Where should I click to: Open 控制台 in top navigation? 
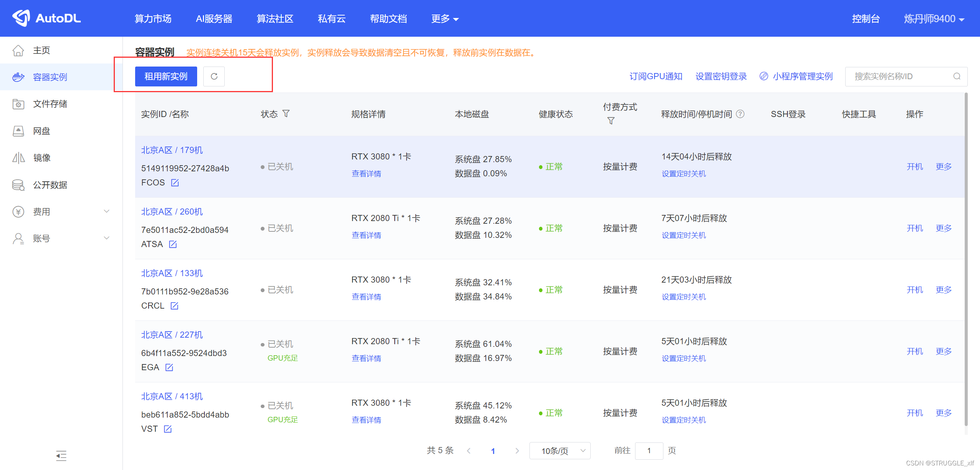(866, 19)
